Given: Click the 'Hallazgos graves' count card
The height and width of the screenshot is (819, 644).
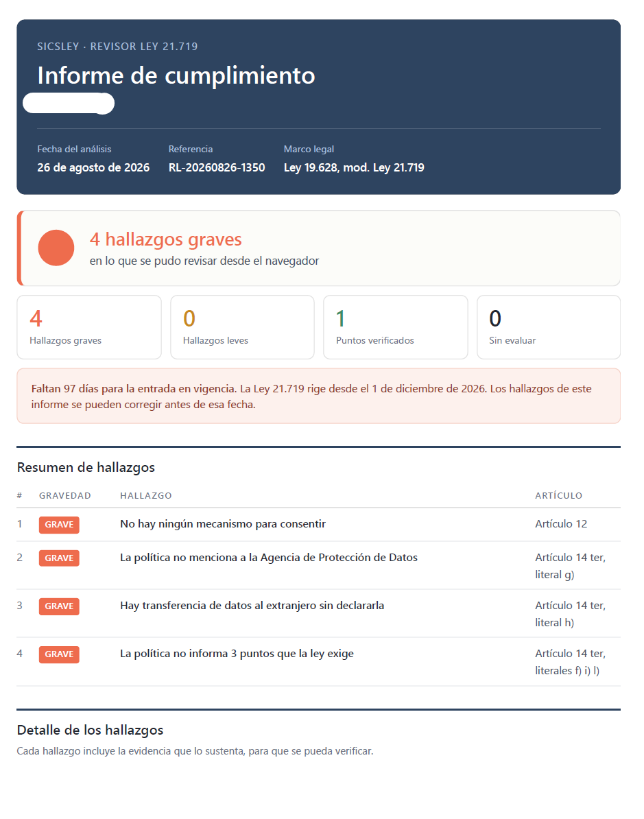Looking at the screenshot, I should 89,327.
